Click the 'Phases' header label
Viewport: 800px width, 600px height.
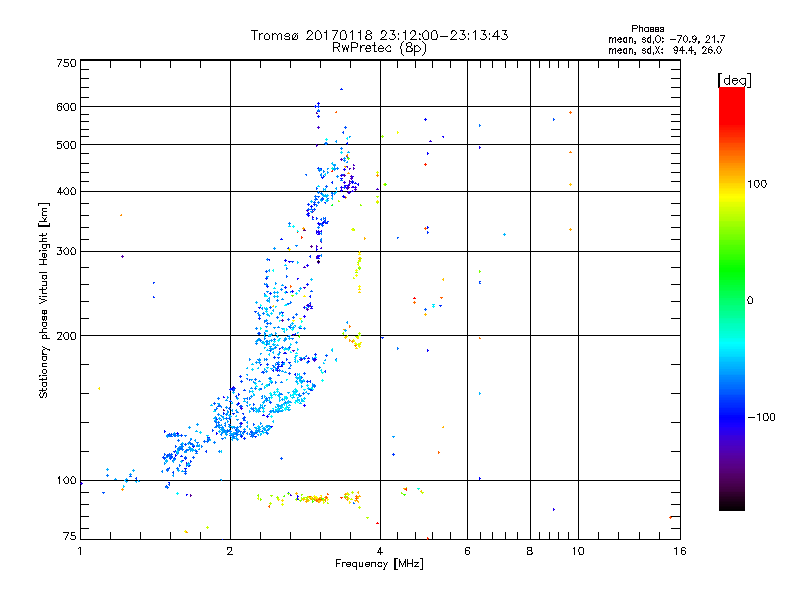647,29
